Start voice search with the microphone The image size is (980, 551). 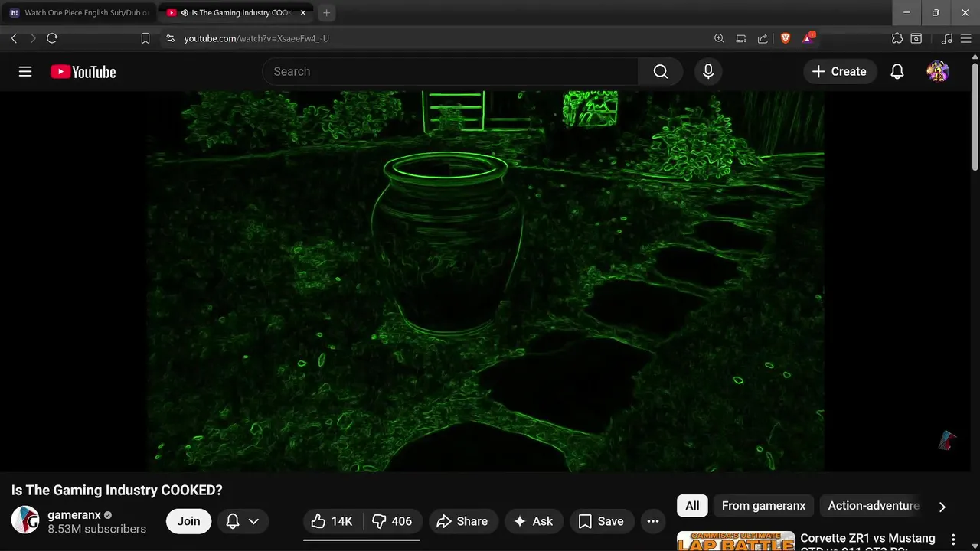click(708, 71)
